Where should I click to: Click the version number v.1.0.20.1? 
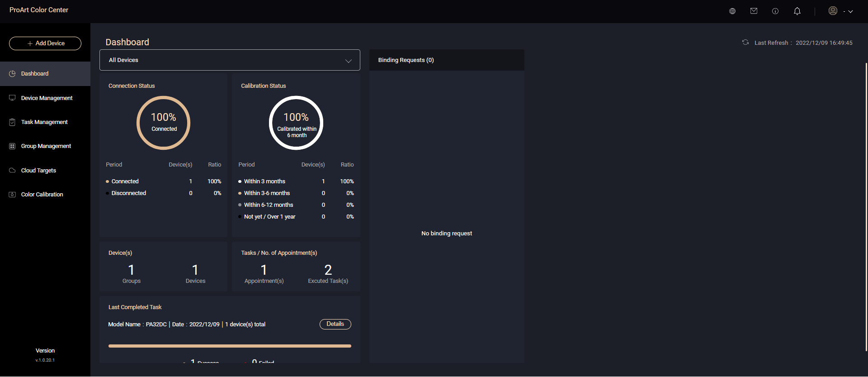(45, 360)
